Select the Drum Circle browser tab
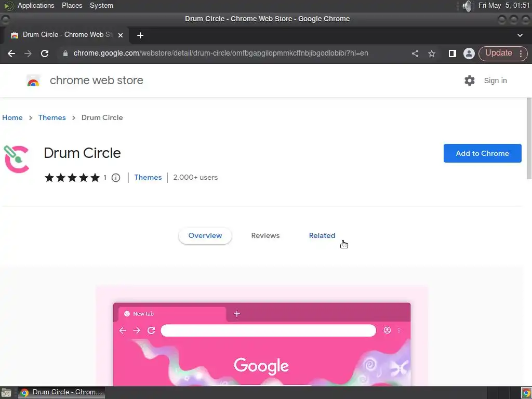532x399 pixels. (x=65, y=35)
